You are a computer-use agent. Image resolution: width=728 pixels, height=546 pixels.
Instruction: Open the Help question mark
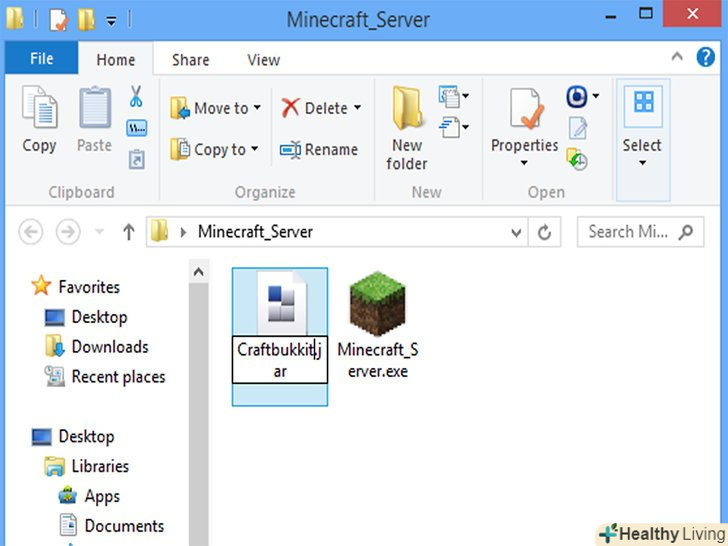pos(705,57)
